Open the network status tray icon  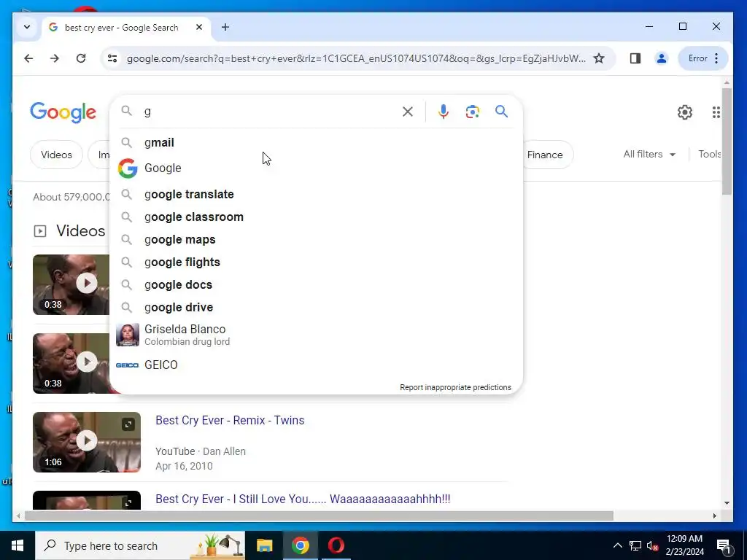tap(635, 545)
